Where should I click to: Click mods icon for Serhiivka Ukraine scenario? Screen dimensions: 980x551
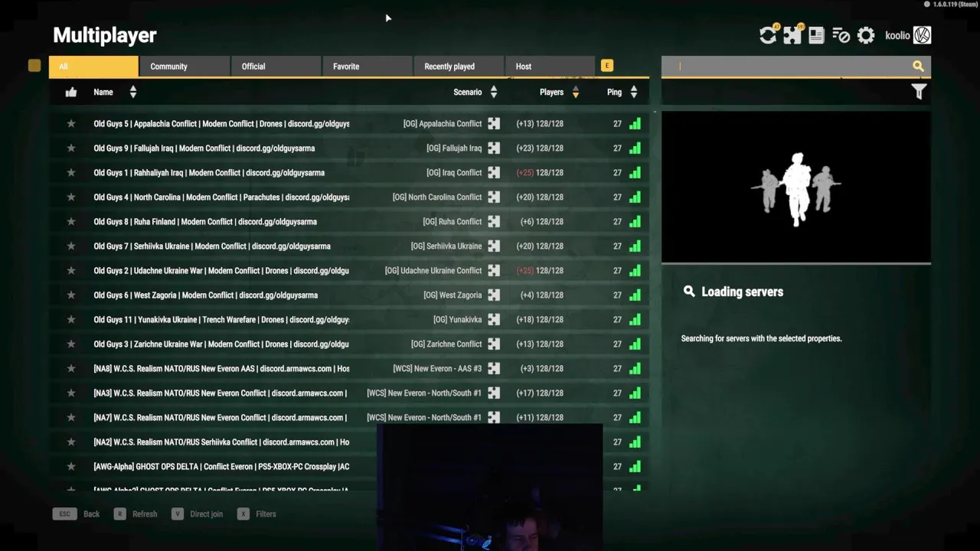[x=494, y=246]
